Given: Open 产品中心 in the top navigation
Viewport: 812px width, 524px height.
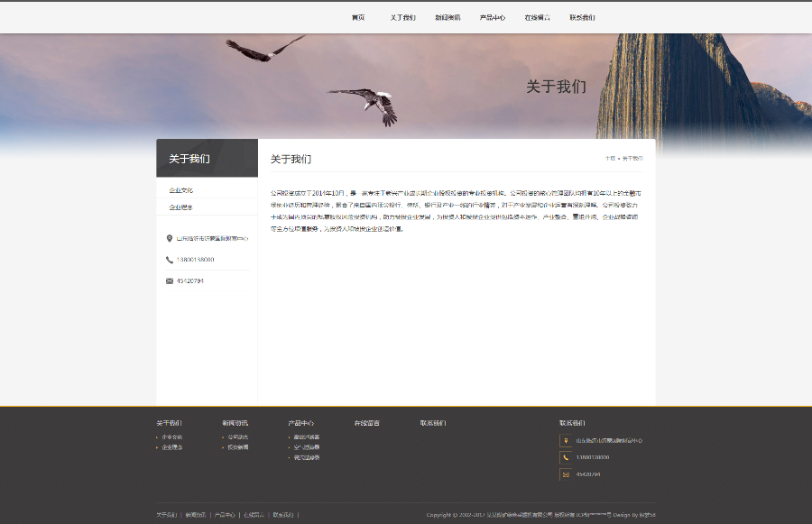Looking at the screenshot, I should 493,18.
